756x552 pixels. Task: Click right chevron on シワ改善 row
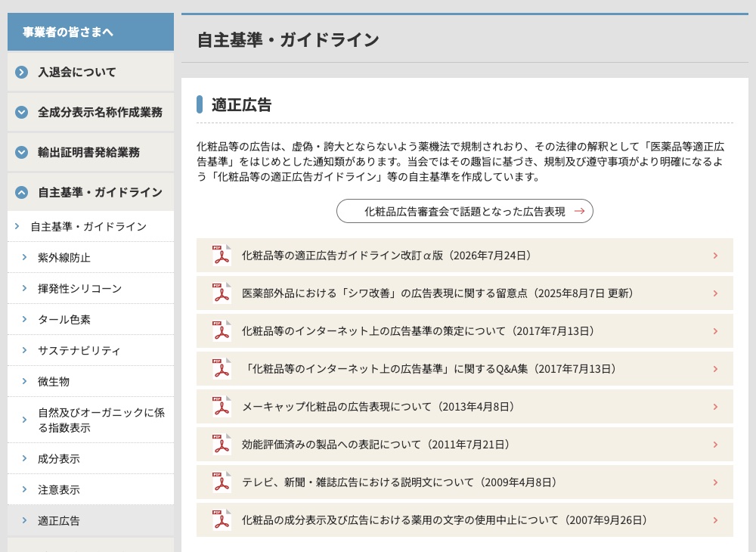point(715,293)
